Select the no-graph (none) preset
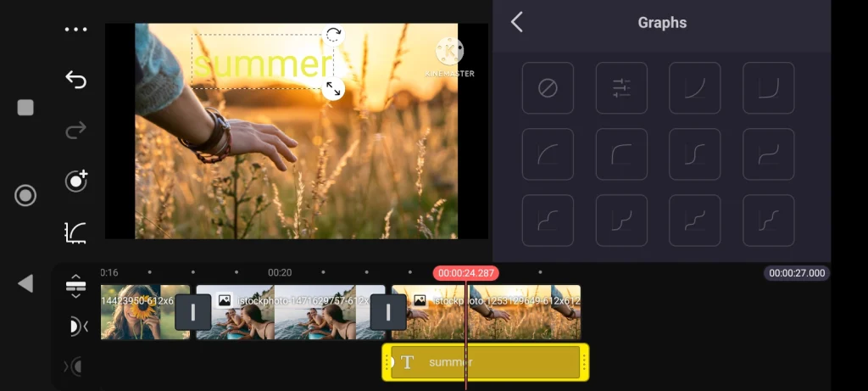The width and height of the screenshot is (868, 391). [548, 88]
